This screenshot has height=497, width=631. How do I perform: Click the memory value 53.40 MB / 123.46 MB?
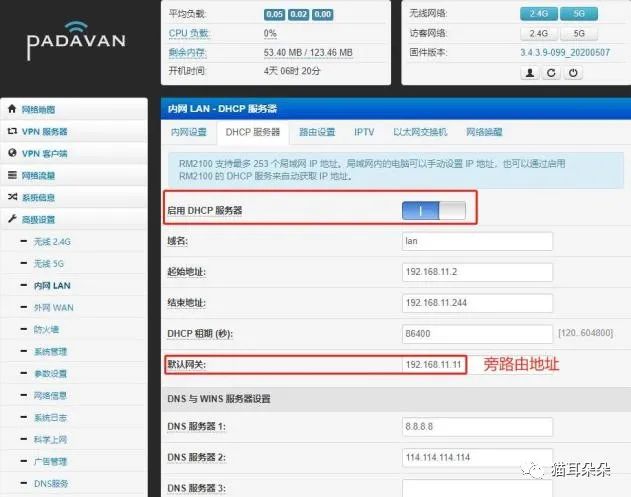(x=308, y=53)
